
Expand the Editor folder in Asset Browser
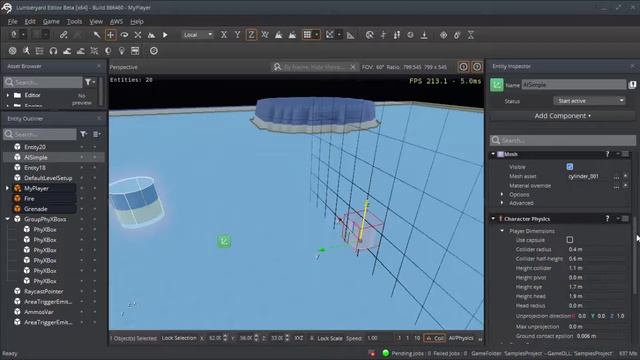pos(8,95)
